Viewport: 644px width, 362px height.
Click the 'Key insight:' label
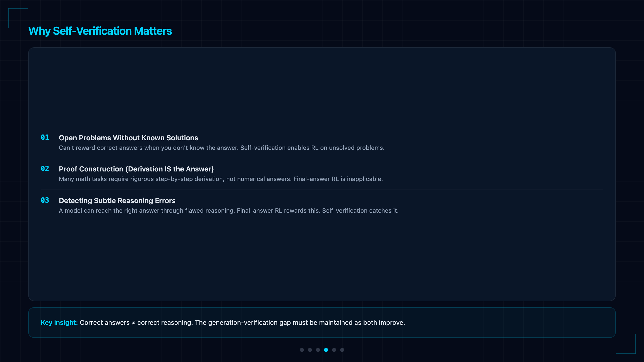point(59,323)
